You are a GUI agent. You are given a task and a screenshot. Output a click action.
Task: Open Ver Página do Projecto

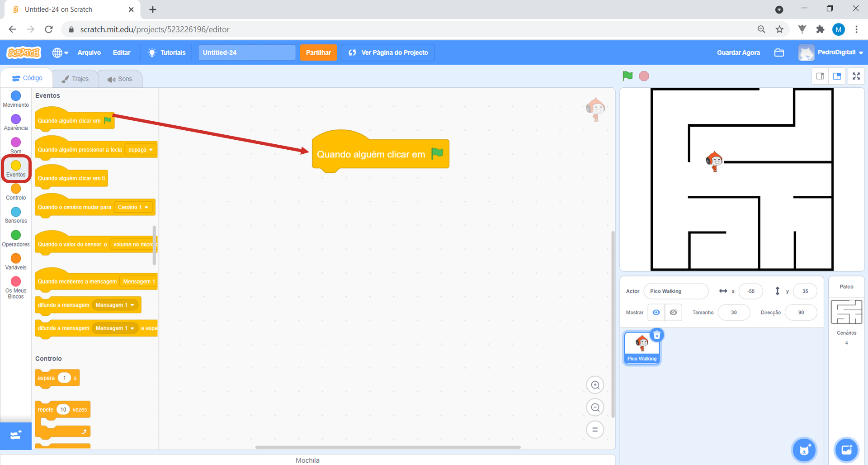[x=388, y=52]
